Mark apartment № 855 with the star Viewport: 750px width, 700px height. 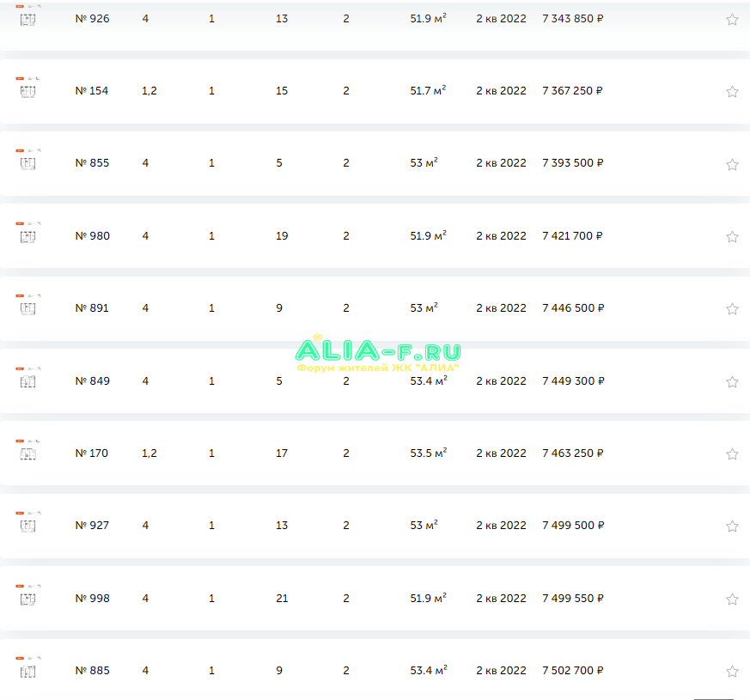coord(732,165)
